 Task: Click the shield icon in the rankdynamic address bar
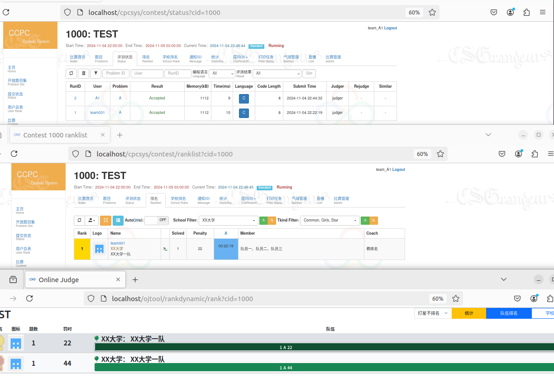click(91, 298)
